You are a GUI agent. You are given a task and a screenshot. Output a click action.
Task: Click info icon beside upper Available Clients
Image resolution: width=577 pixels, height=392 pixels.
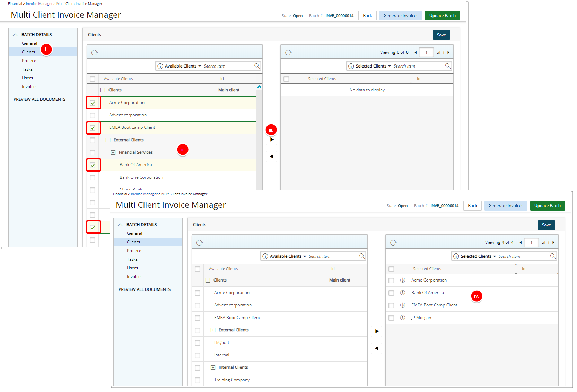click(160, 66)
